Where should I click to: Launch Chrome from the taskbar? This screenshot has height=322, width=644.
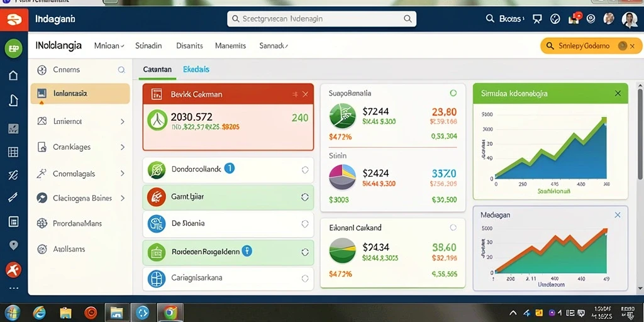pos(170,313)
